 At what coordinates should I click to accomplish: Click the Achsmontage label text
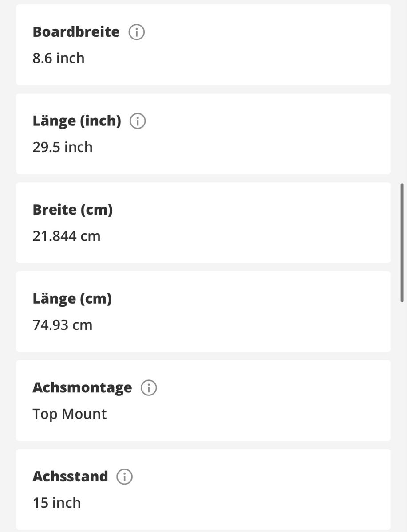click(x=82, y=388)
